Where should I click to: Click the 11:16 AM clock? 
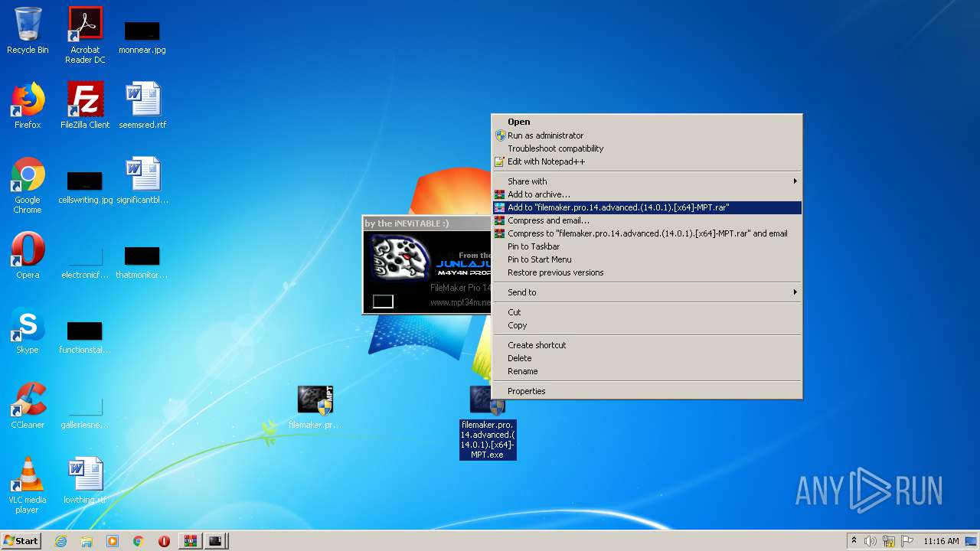click(941, 541)
